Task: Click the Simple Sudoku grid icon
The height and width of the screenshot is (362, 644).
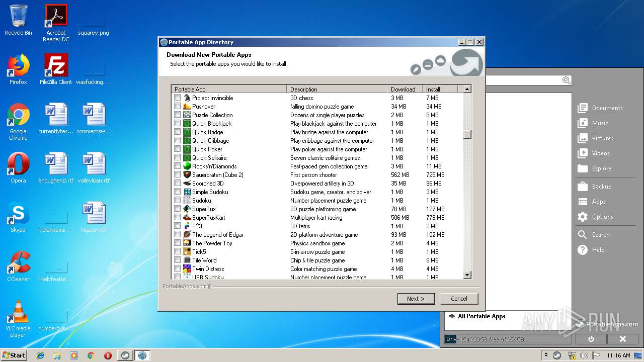Action: tap(187, 192)
